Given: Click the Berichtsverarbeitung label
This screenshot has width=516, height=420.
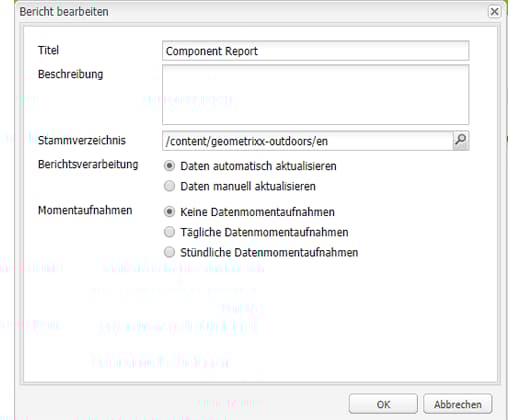Looking at the screenshot, I should [x=88, y=164].
